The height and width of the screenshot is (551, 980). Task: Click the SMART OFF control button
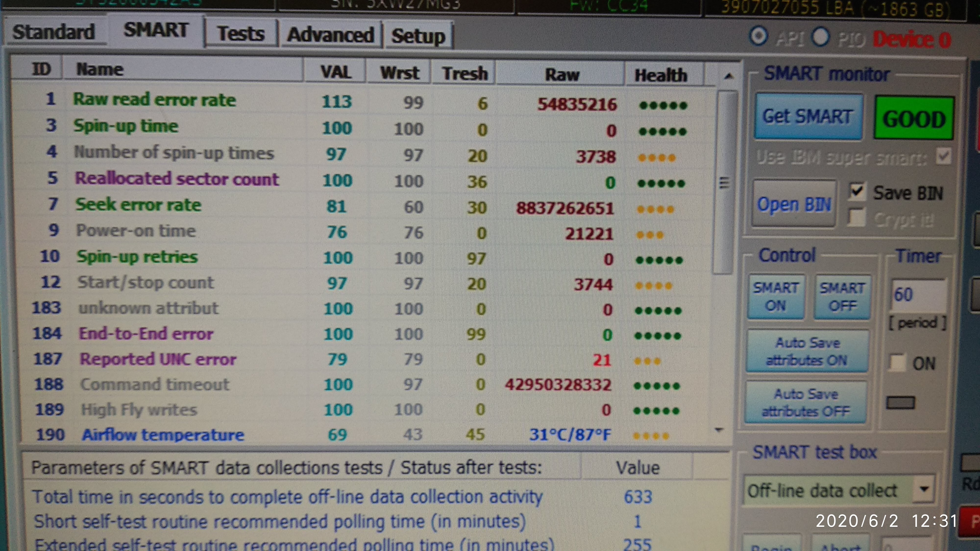842,297
